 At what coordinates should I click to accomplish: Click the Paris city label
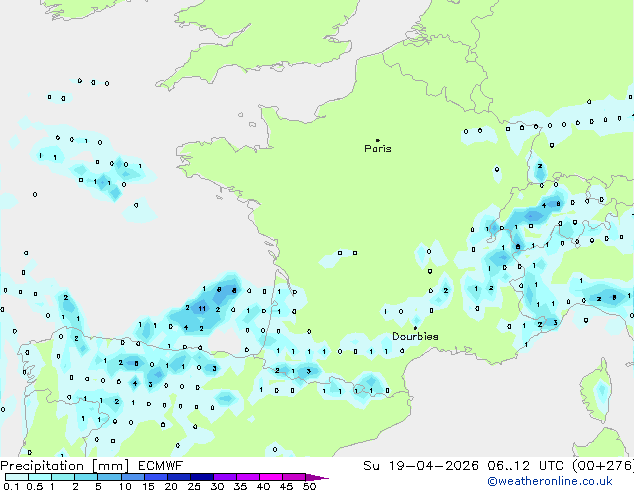click(378, 149)
